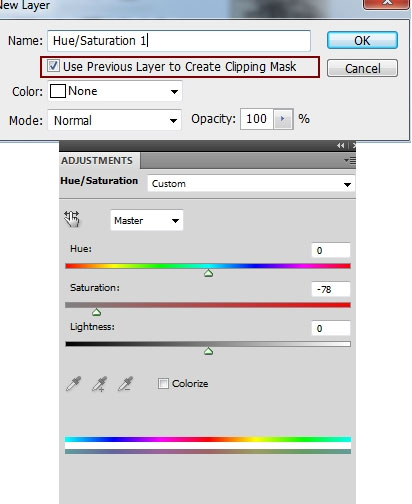Click the Saturation slider handle
412x504 pixels.
[x=96, y=312]
